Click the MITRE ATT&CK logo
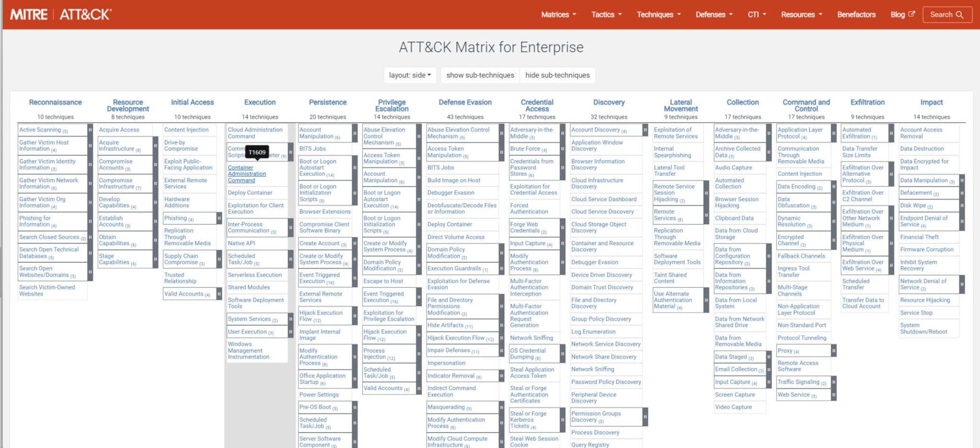The height and width of the screenshot is (448, 980). 60,14
